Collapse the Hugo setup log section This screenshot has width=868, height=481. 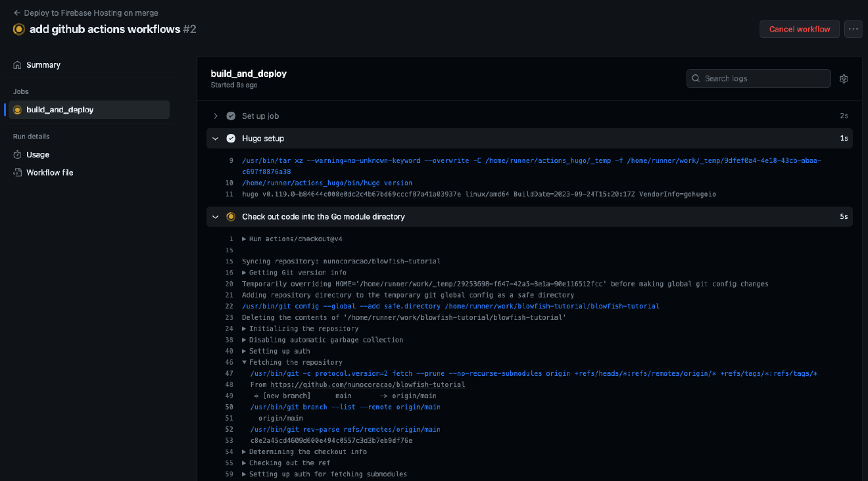[x=215, y=138]
